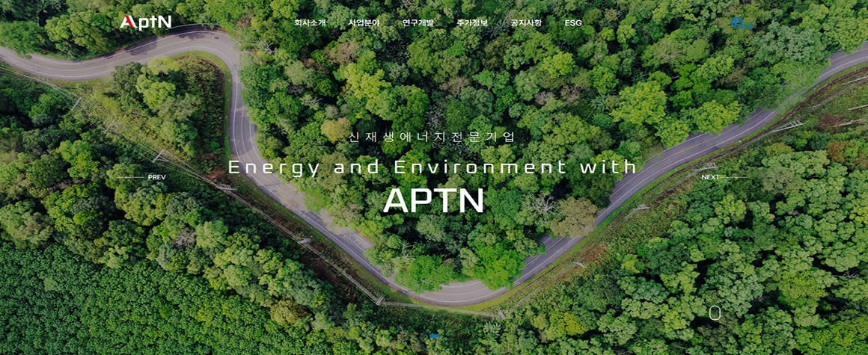Open the ESG menu

[x=573, y=23]
